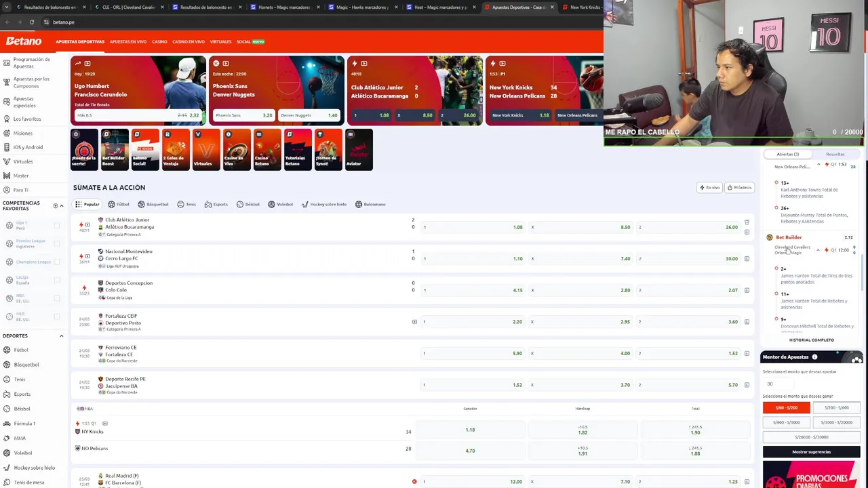This screenshot has width=868, height=488.
Task: Bet on Colo Colo at 2.07
Action: [x=687, y=290]
